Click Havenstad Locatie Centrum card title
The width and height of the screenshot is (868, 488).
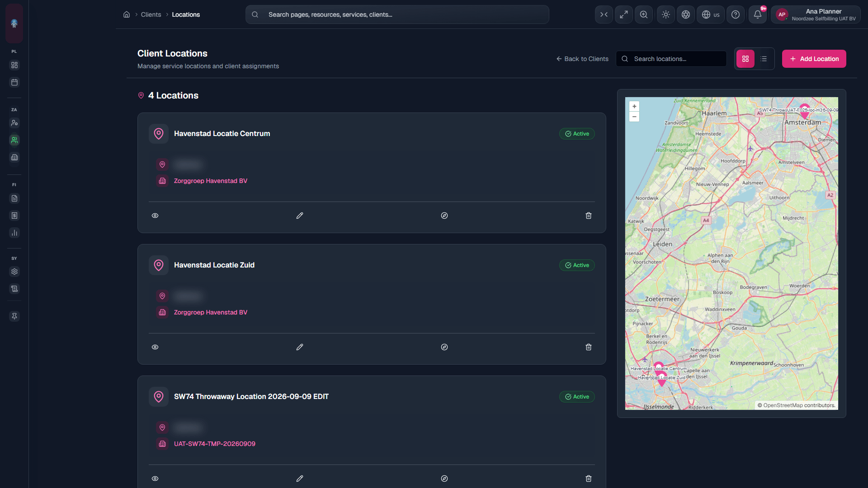pos(222,134)
